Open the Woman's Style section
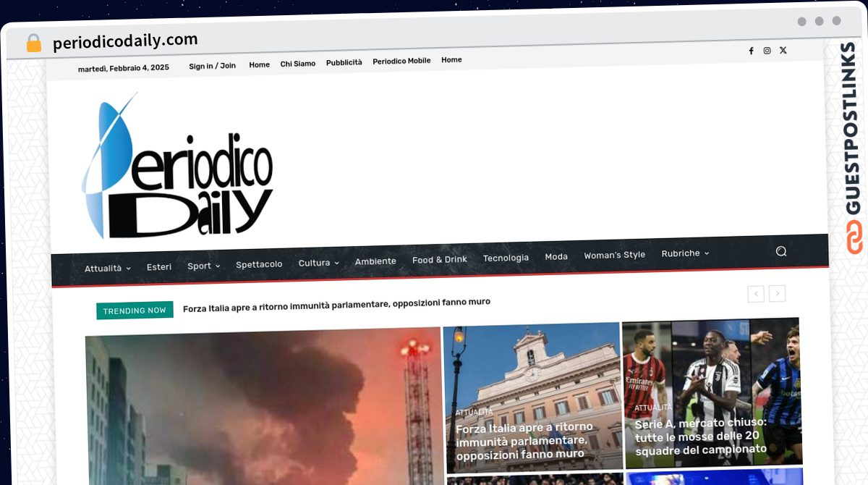Image resolution: width=868 pixels, height=485 pixels. click(x=614, y=255)
